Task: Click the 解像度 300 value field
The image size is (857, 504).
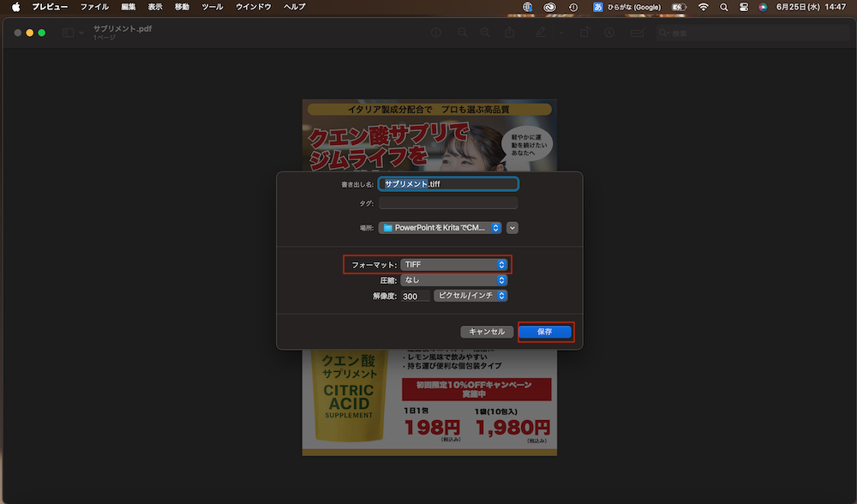Action: (416, 297)
